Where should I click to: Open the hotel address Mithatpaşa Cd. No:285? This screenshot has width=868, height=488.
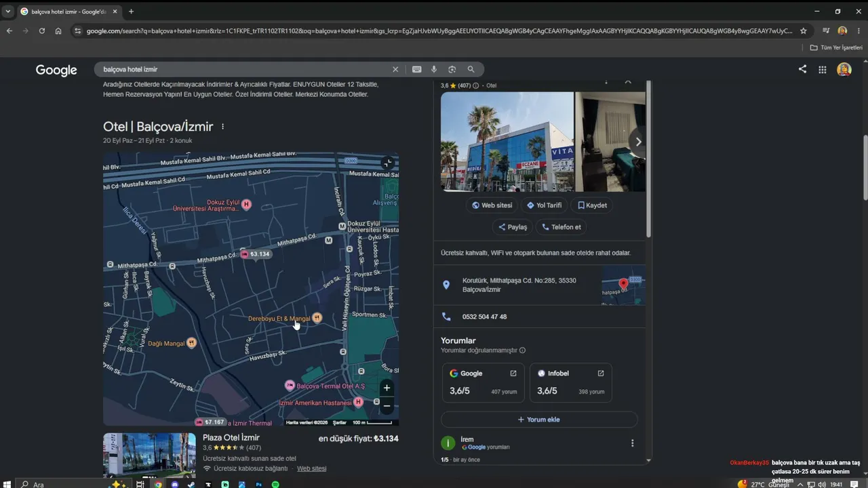pos(519,285)
